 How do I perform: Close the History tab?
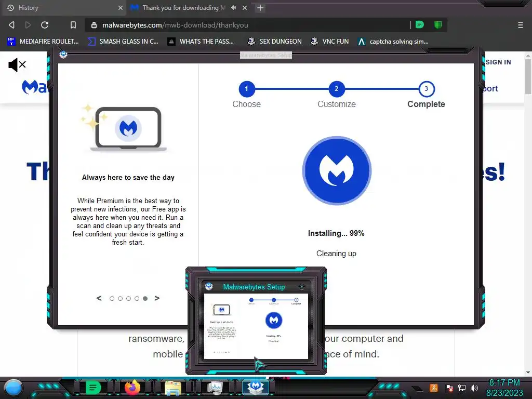120,8
